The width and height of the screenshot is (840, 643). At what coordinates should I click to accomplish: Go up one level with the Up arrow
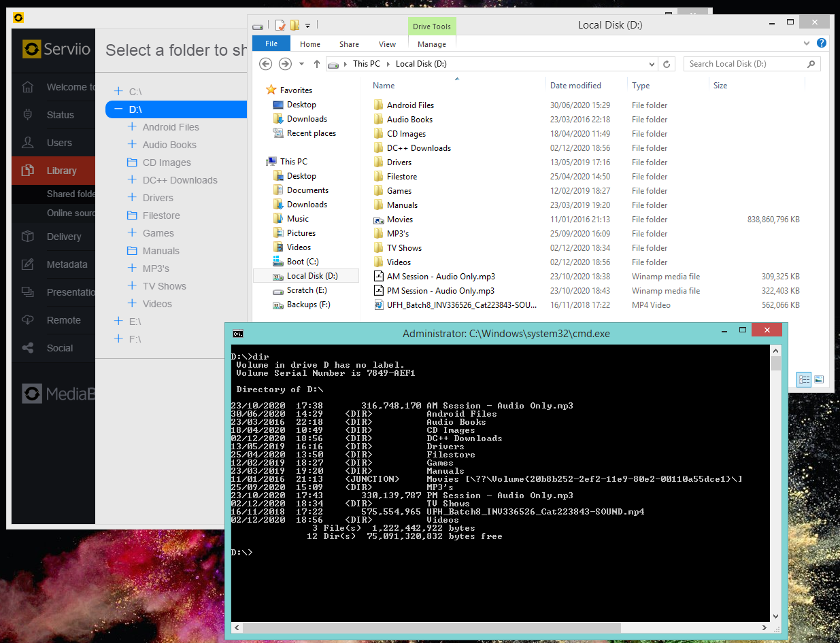(x=317, y=64)
